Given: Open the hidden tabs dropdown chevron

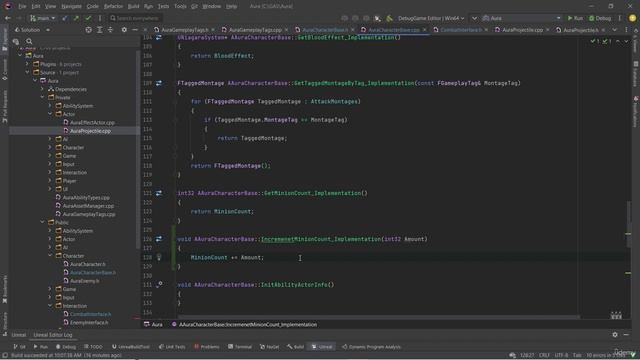Looking at the screenshot, I should 615,30.
